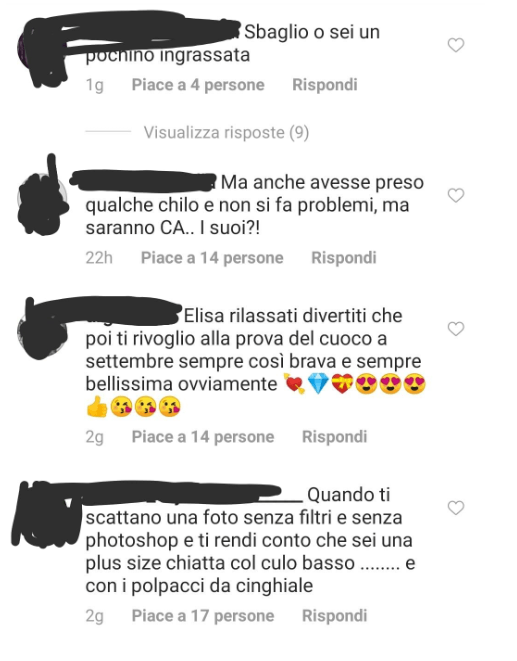This screenshot has width=517, height=661.
Task: Tap the redacted username before 'Ma anche avesse'
Action: pos(143,182)
